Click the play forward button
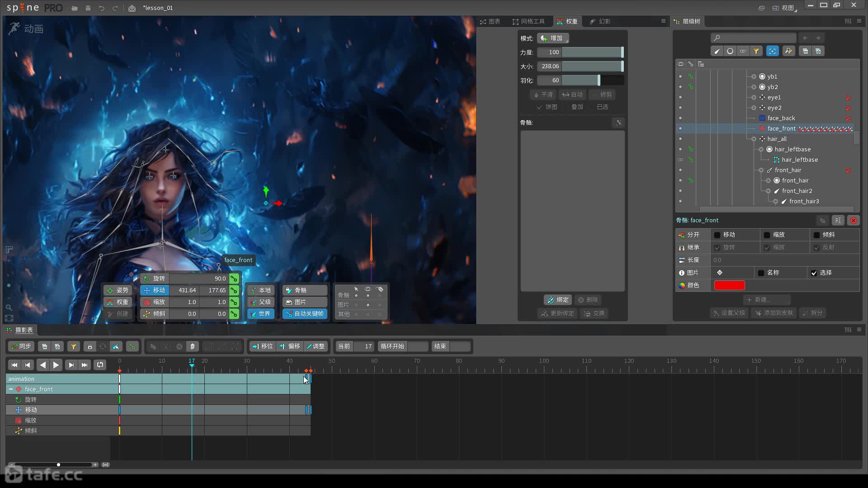The image size is (868, 488). (x=56, y=365)
